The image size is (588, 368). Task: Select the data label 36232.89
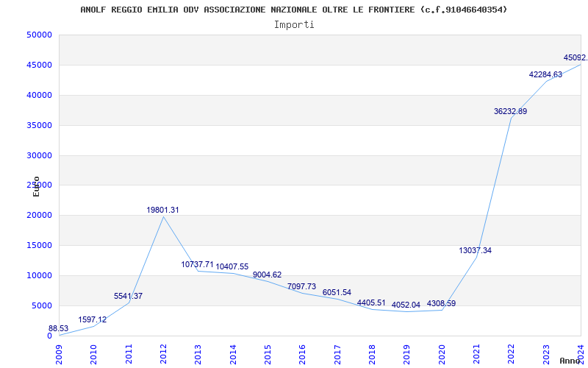pyautogui.click(x=510, y=112)
